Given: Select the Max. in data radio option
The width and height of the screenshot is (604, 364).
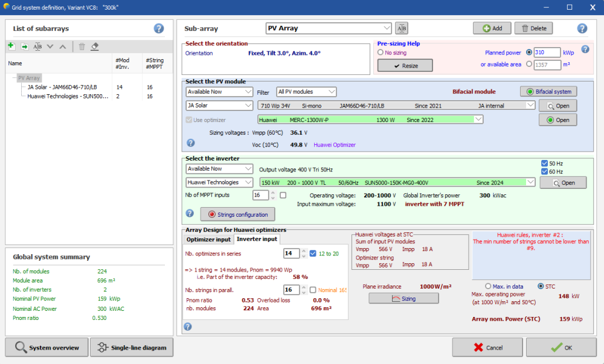Looking at the screenshot, I should tap(489, 286).
